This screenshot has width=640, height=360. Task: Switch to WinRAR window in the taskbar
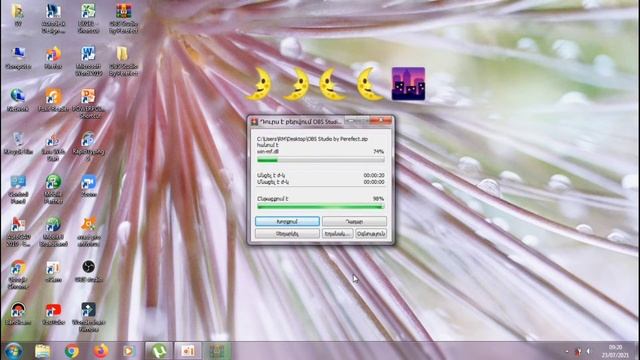[218, 351]
